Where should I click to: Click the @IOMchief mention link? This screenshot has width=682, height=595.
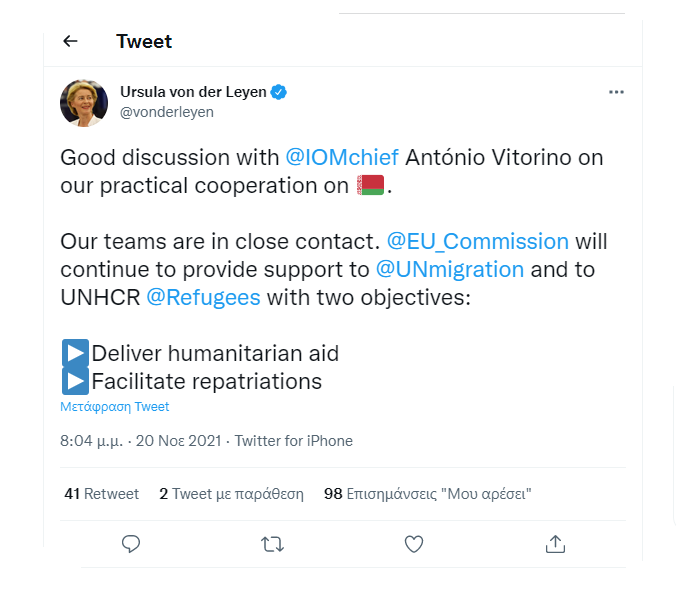(x=343, y=158)
